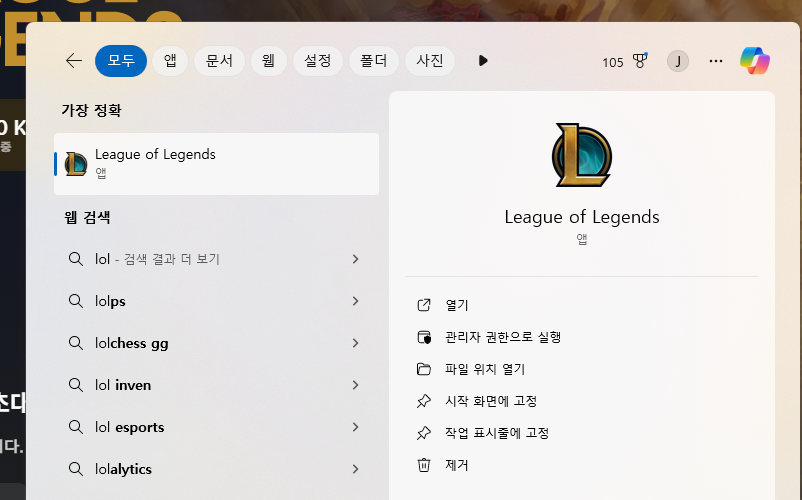The image size is (802, 500).
Task: Select League of Legends best match result
Action: (216, 163)
